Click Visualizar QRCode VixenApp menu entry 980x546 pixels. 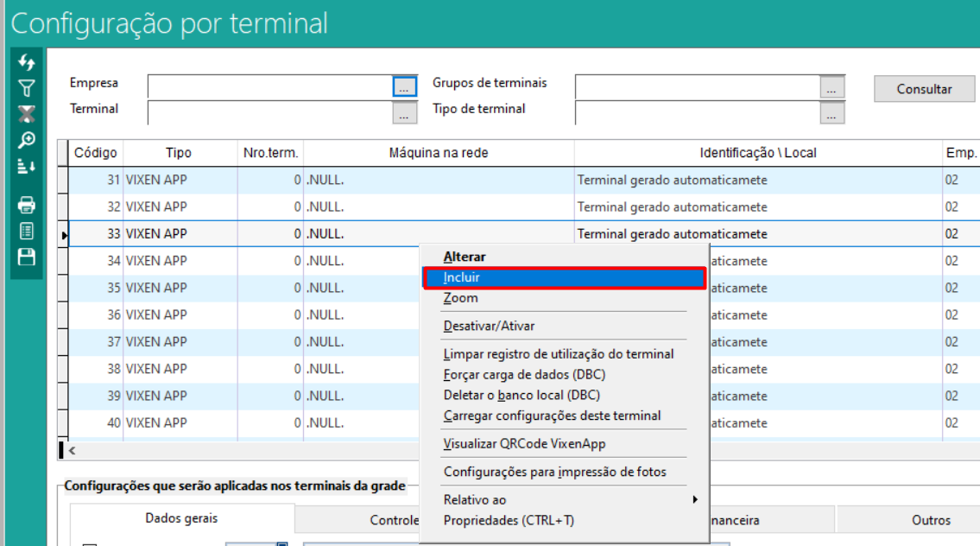click(524, 444)
